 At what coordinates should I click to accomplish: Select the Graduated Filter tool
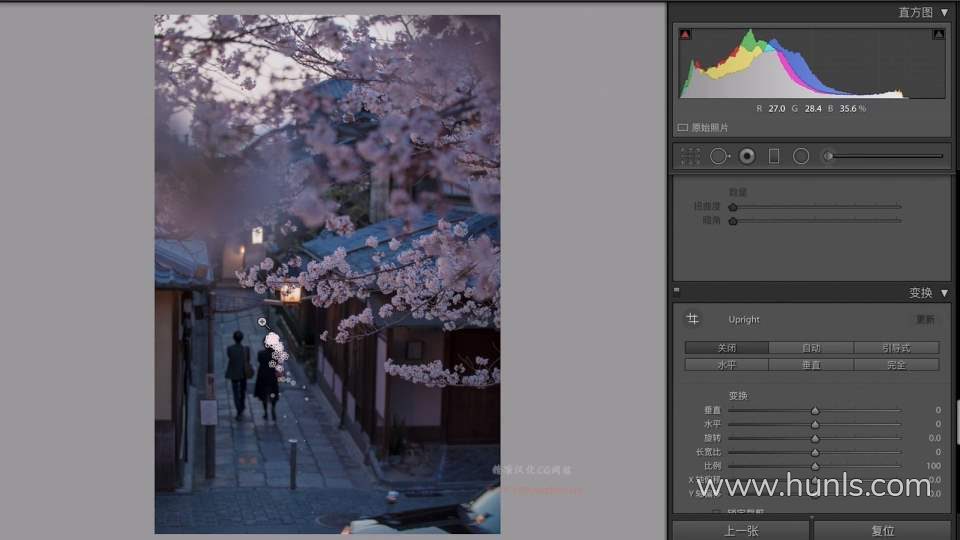pos(774,156)
